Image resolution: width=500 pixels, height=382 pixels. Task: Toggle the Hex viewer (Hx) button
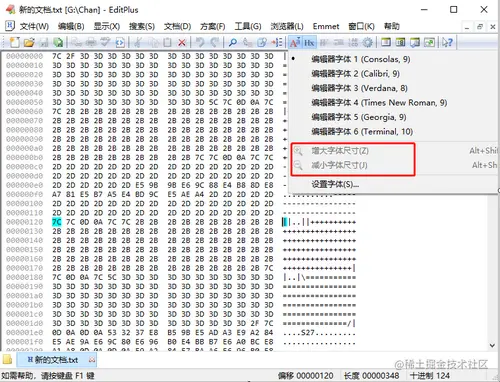[x=309, y=42]
